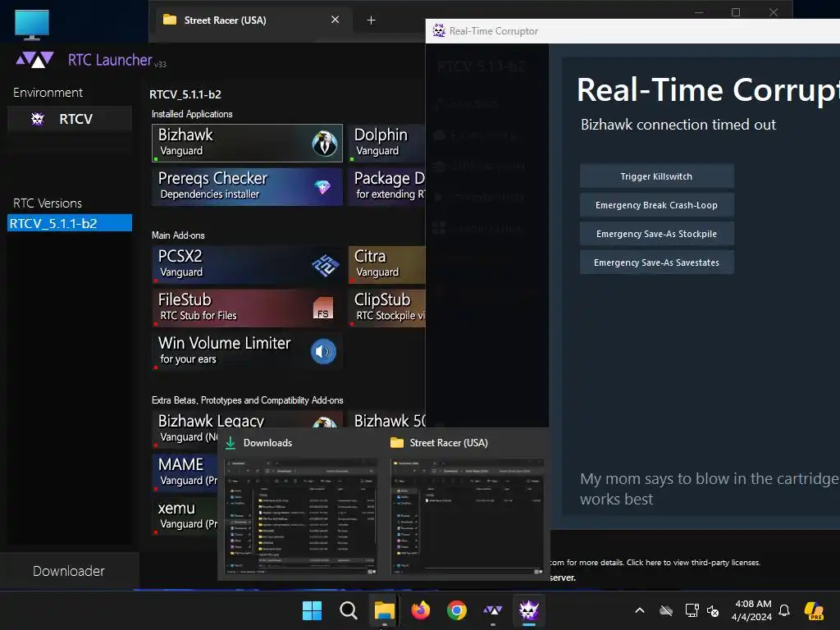This screenshot has width=840, height=630.
Task: Open the Downloader at the bottom left
Action: click(69, 571)
